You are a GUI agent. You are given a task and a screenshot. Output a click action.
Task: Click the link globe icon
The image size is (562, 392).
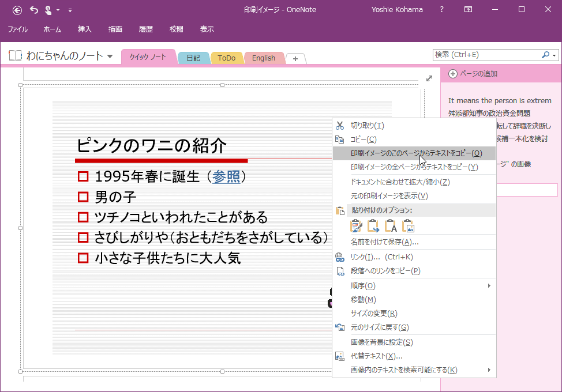tap(339, 257)
